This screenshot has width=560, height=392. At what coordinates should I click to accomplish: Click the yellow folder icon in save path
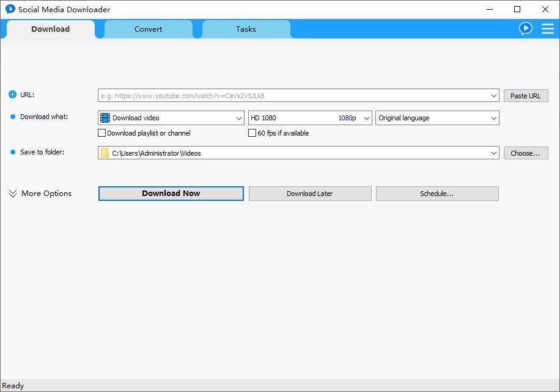point(105,153)
